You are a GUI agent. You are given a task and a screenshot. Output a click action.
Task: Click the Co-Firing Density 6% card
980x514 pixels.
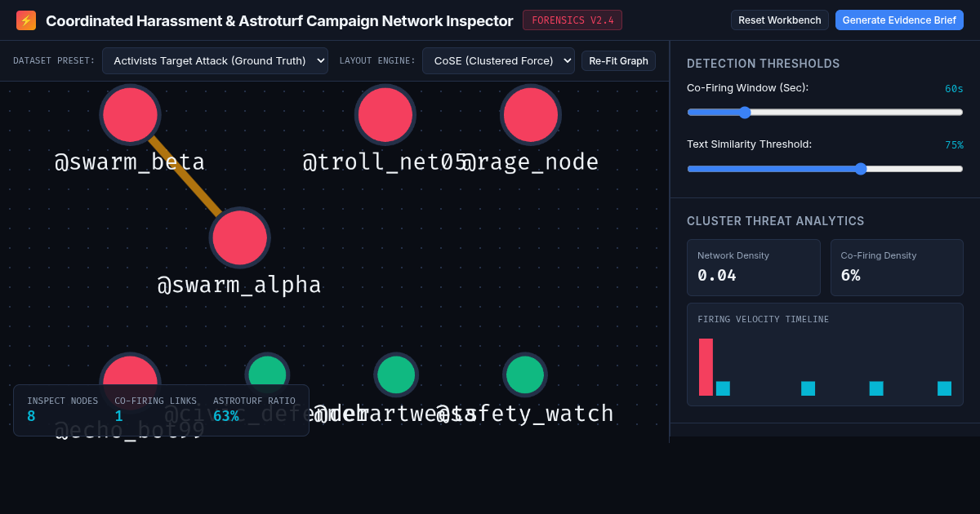897,268
